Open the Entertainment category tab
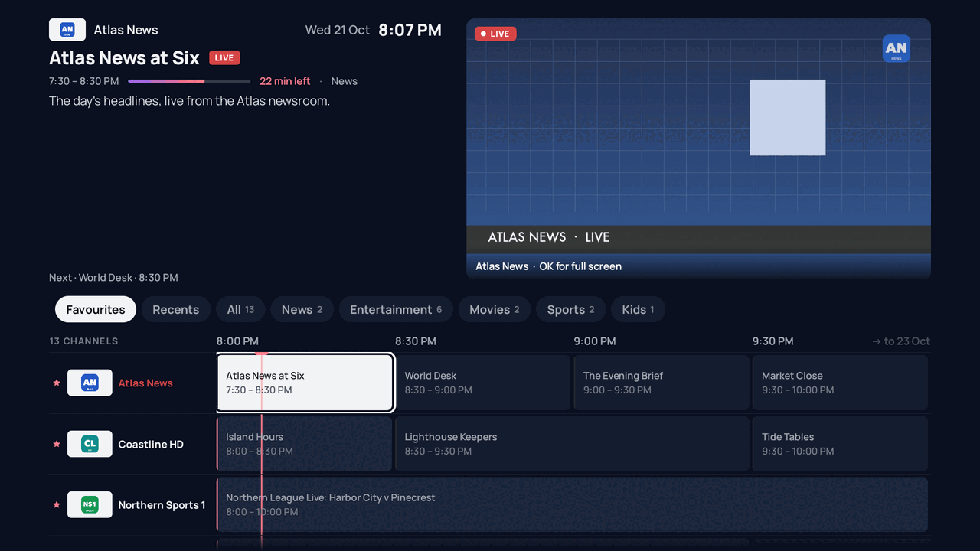This screenshot has height=551, width=980. [396, 309]
